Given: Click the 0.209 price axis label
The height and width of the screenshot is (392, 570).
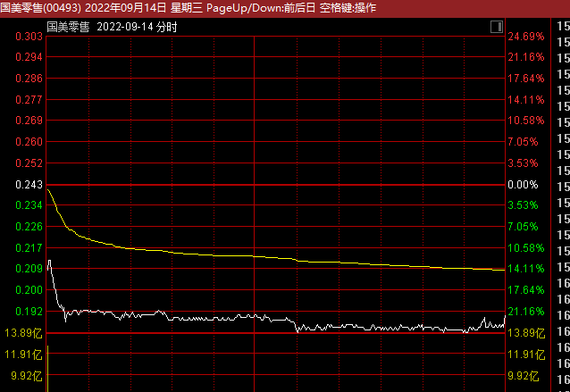Looking at the screenshot, I should [x=29, y=269].
